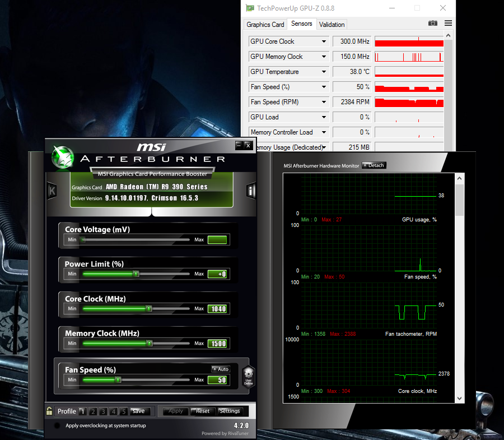This screenshot has height=440, width=504.
Task: Click the Core Clock 1040 value box
Action: coord(217,309)
